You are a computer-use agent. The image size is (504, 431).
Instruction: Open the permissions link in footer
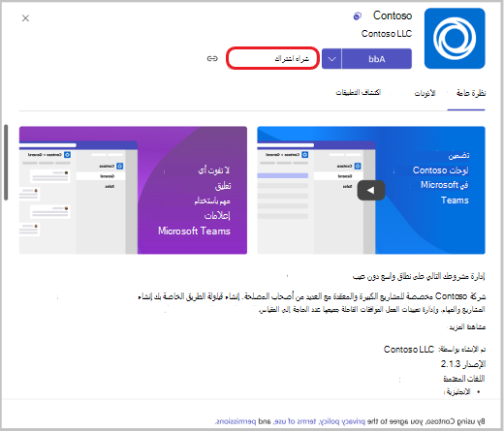(236, 421)
